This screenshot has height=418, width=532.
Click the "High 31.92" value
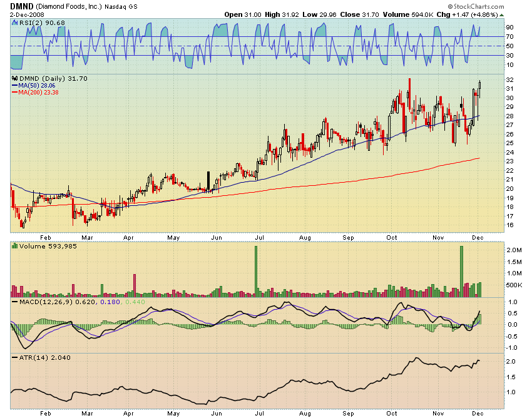(x=282, y=14)
